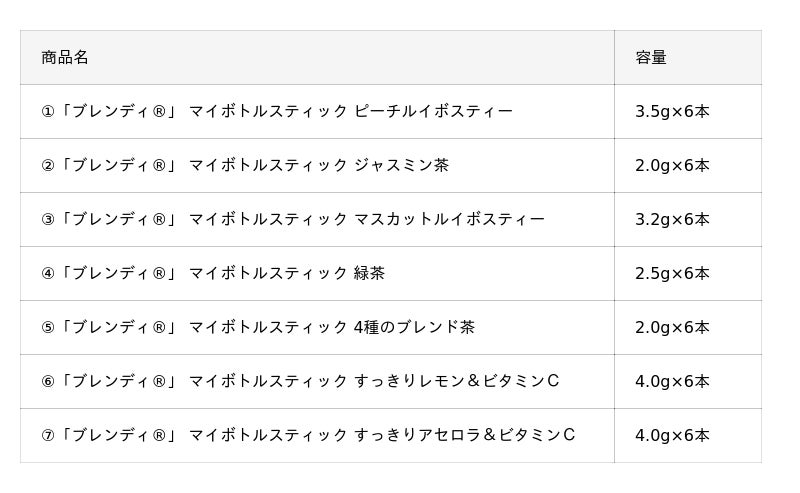Click the capacity cell in the ジャスミン茶 row
The width and height of the screenshot is (800, 493).
tap(672, 165)
